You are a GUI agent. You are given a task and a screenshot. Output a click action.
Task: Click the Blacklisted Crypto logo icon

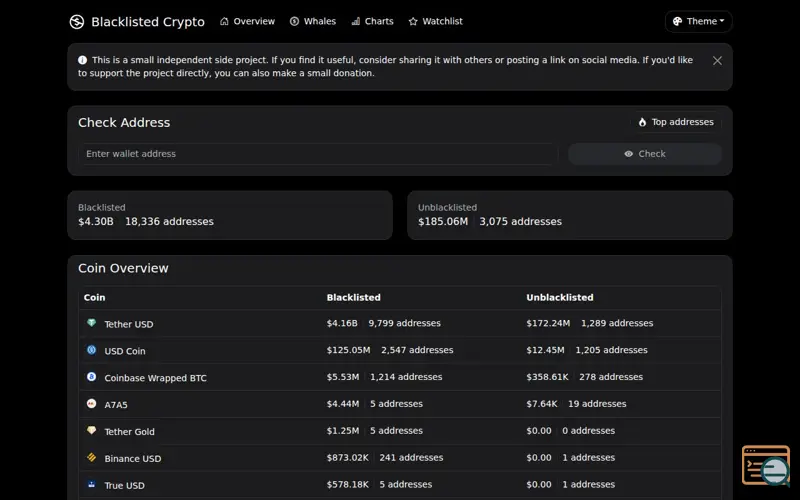[77, 21]
